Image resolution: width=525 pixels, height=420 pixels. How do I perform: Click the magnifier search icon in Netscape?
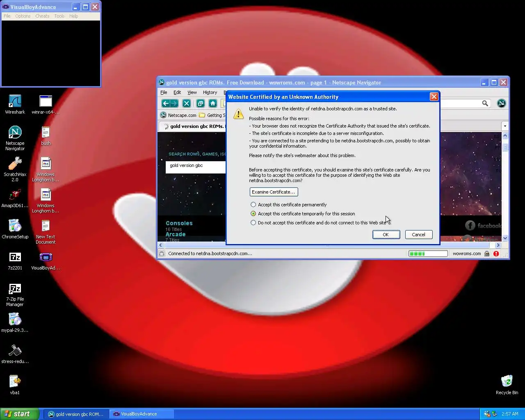(485, 103)
